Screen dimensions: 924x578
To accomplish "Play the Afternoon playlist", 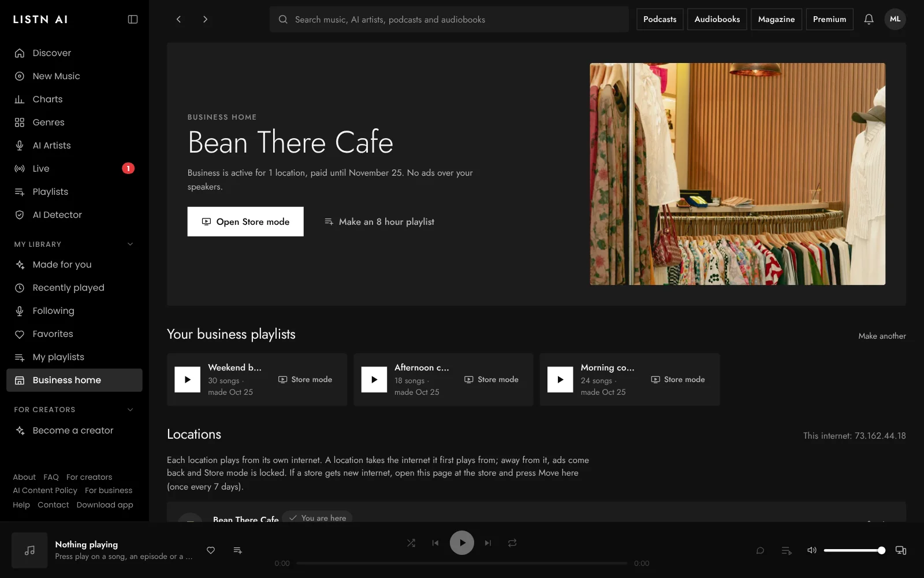I will 374,380.
